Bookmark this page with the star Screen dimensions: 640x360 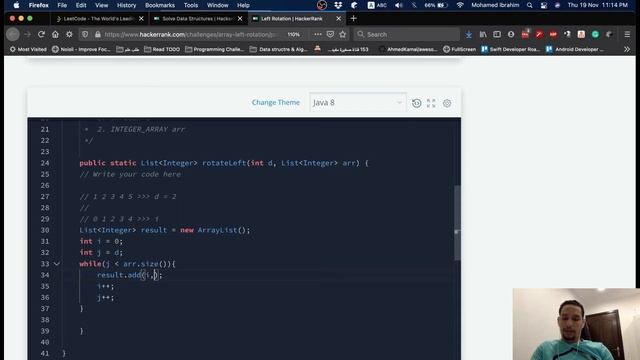[343, 35]
